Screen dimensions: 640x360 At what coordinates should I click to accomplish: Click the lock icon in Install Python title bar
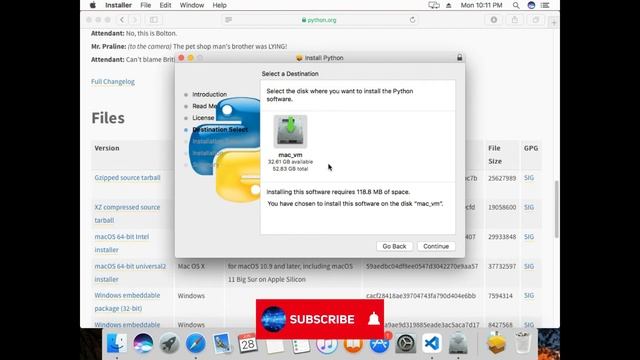[x=460, y=58]
